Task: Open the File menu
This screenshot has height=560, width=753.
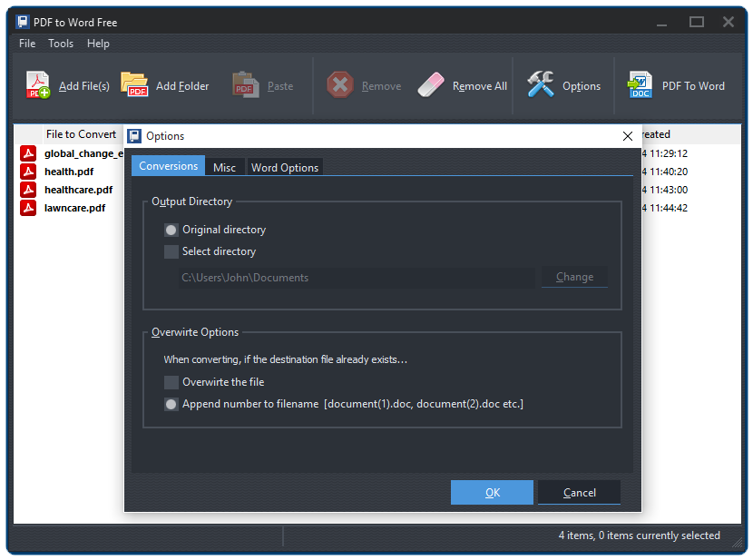Action: [x=27, y=44]
